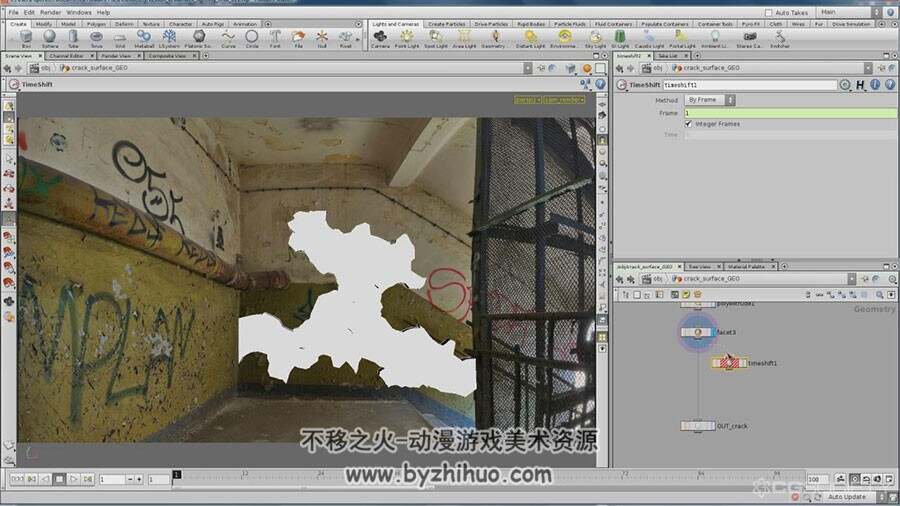Expand the scene view path dropdown arrow

527,68
